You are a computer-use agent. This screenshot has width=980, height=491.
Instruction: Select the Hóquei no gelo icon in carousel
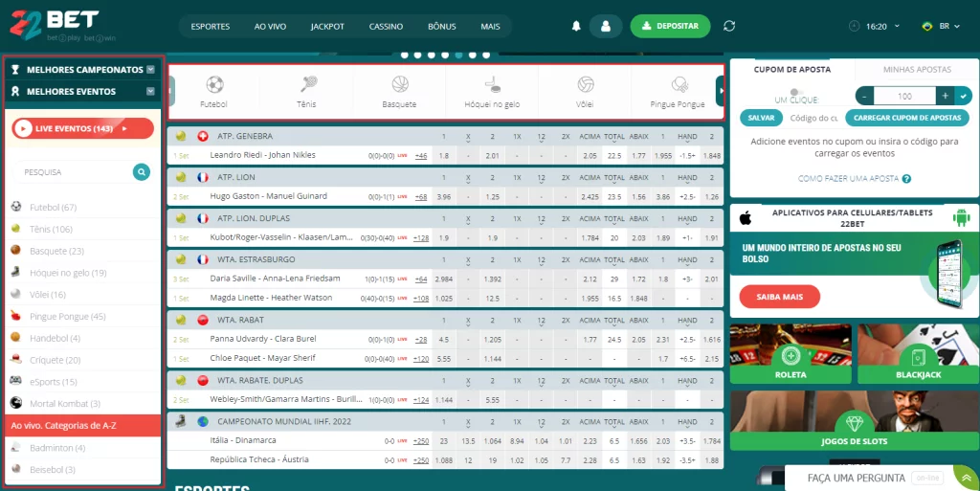tap(493, 84)
